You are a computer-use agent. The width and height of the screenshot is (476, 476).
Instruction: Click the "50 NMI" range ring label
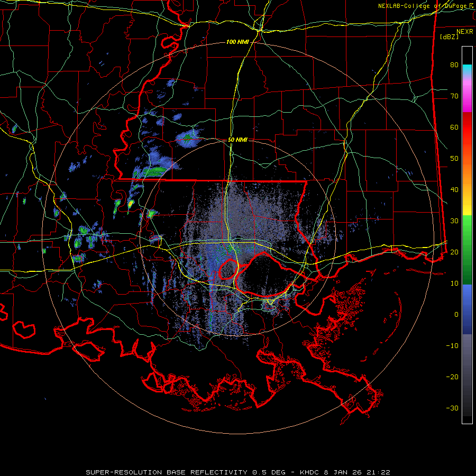237,140
